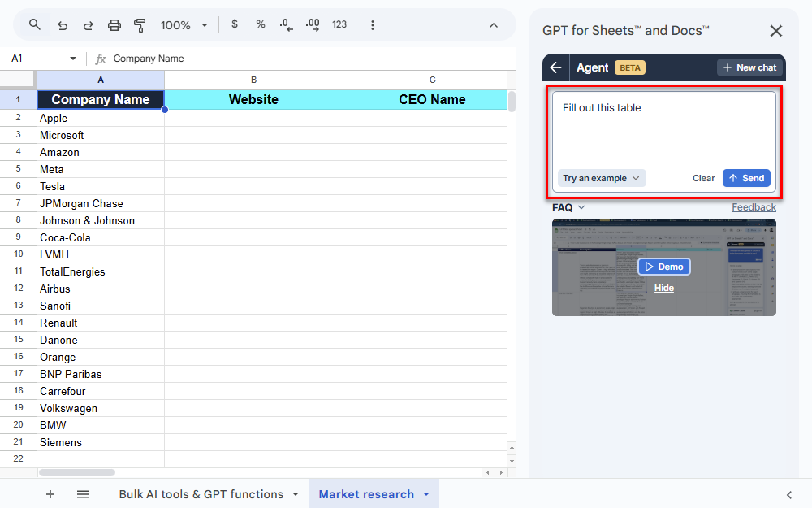812x508 pixels.
Task: Increase decimal places
Action: (x=313, y=24)
